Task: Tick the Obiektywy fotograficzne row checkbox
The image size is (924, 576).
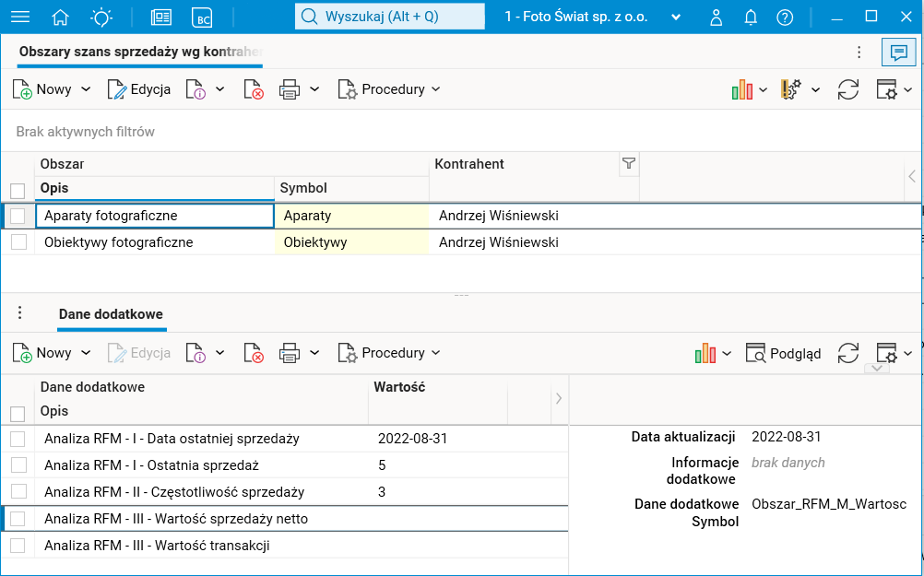Action: [18, 242]
